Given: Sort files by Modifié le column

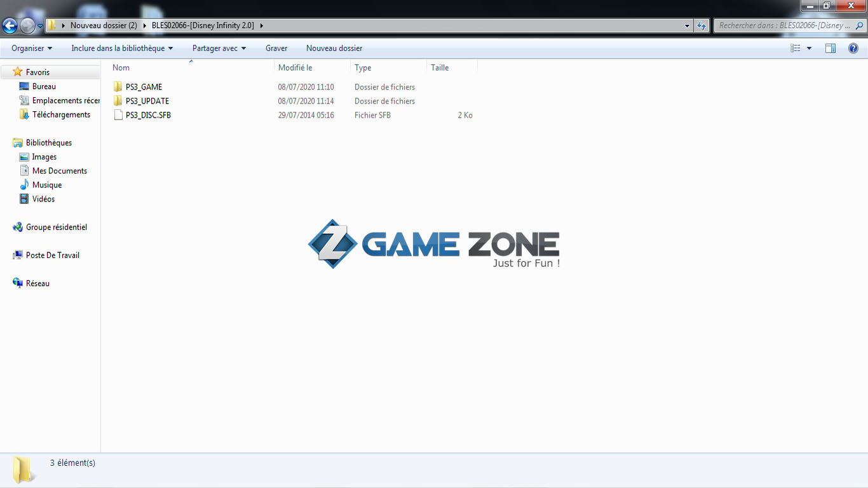Looking at the screenshot, I should coord(295,67).
